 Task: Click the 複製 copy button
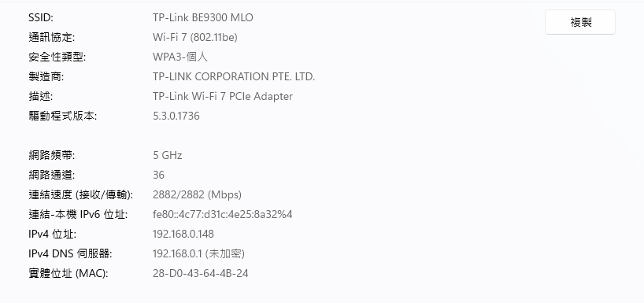pos(580,22)
